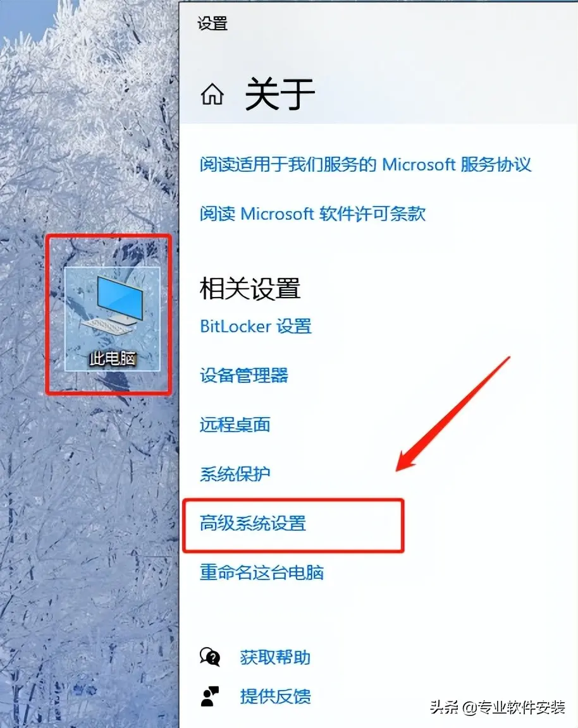Viewport: 578px width, 728px height.
Task: Click 重命名这台电脑
Action: pos(262,573)
